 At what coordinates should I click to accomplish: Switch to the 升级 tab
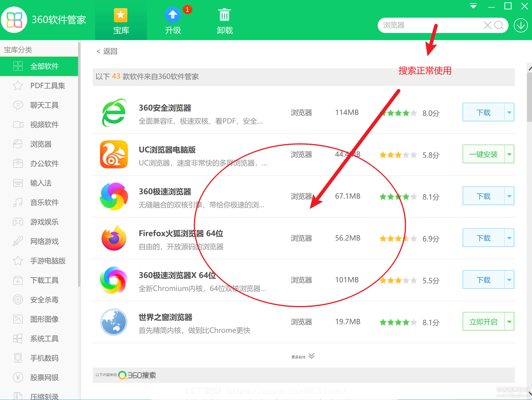point(173,21)
